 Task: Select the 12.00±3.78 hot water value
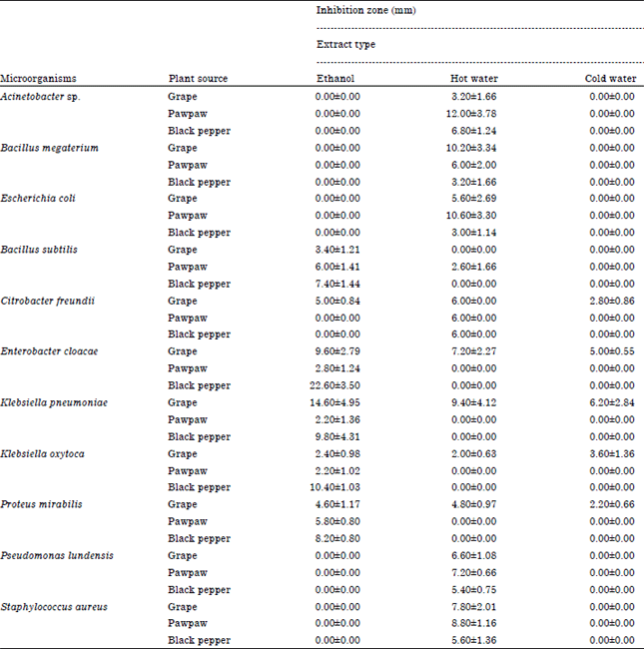click(x=474, y=114)
